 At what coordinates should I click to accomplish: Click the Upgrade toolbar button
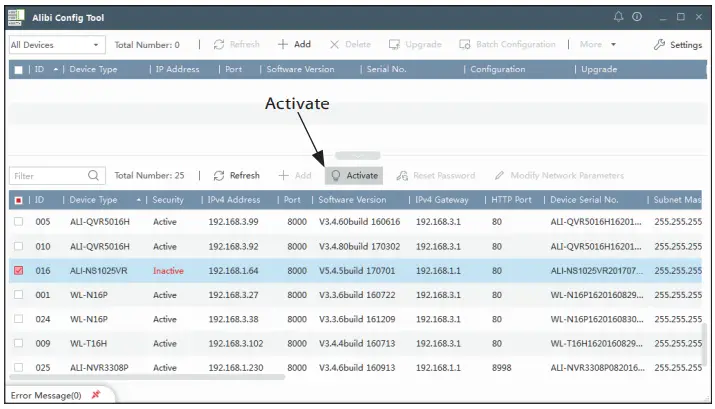[x=415, y=45]
